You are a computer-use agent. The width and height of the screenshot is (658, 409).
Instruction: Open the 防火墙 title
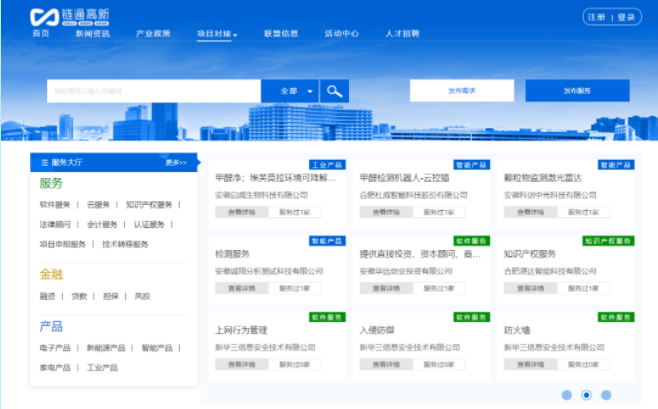pos(517,330)
